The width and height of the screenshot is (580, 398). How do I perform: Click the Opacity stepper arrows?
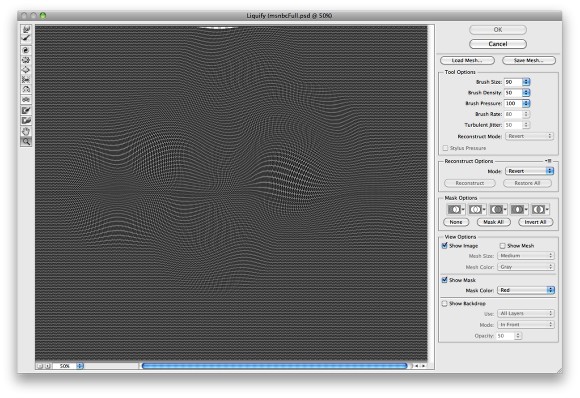pos(518,336)
